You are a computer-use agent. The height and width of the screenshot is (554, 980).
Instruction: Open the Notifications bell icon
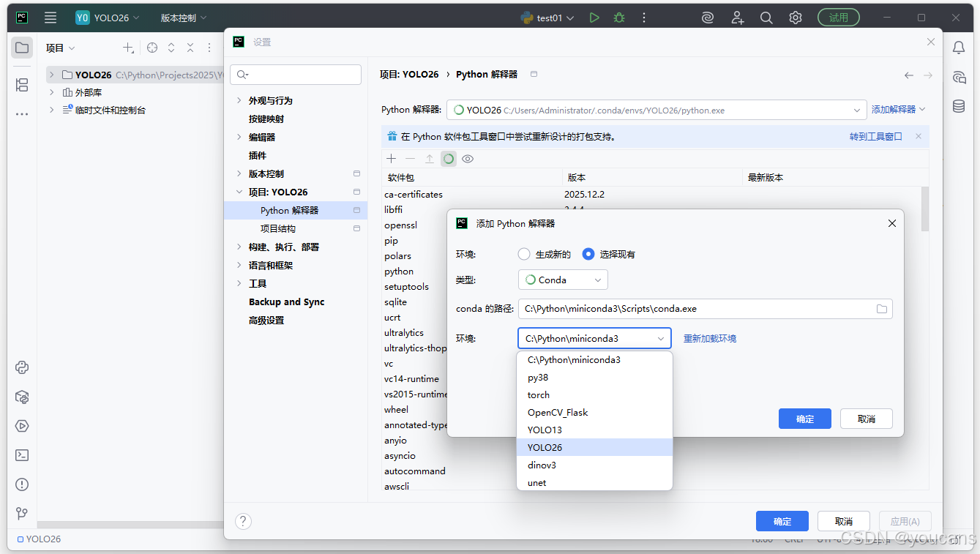[959, 48]
